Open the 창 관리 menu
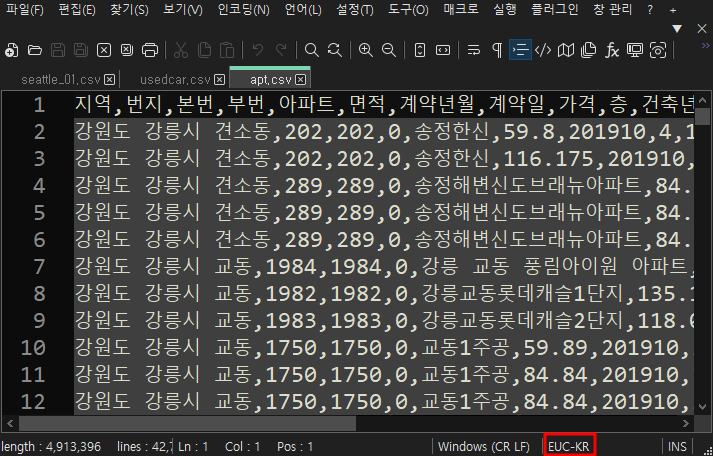The width and height of the screenshot is (713, 456). (x=613, y=10)
